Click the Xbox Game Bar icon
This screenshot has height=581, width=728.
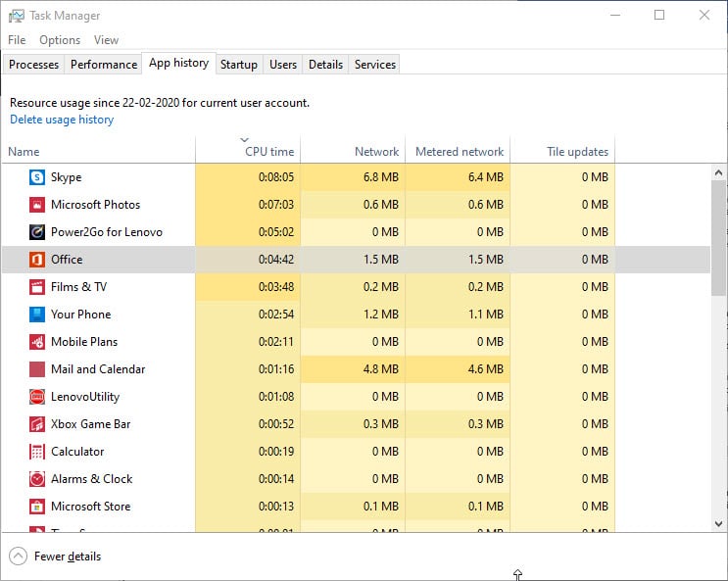point(37,424)
